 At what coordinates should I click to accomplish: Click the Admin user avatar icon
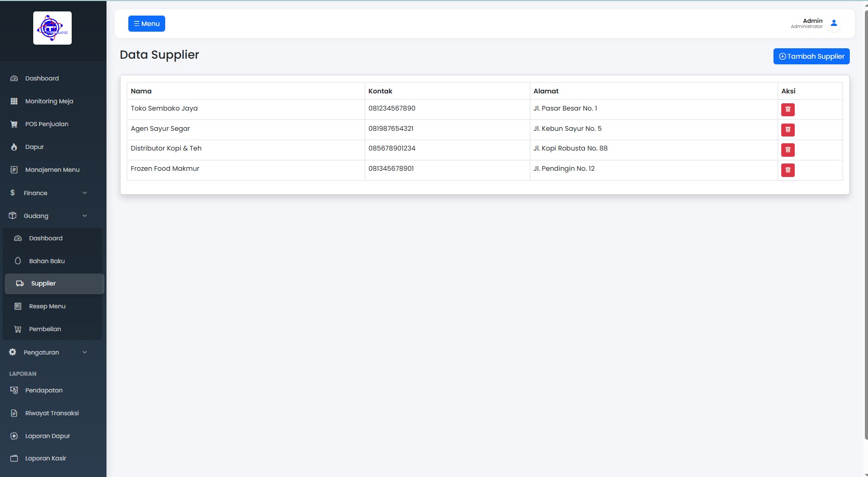click(834, 23)
